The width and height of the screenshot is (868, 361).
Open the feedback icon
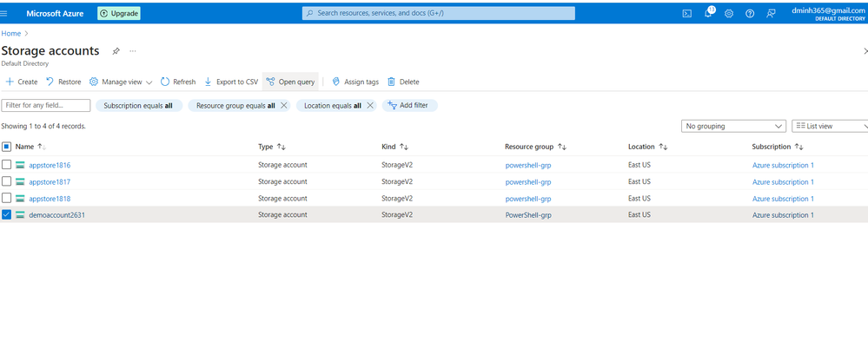[x=771, y=13]
